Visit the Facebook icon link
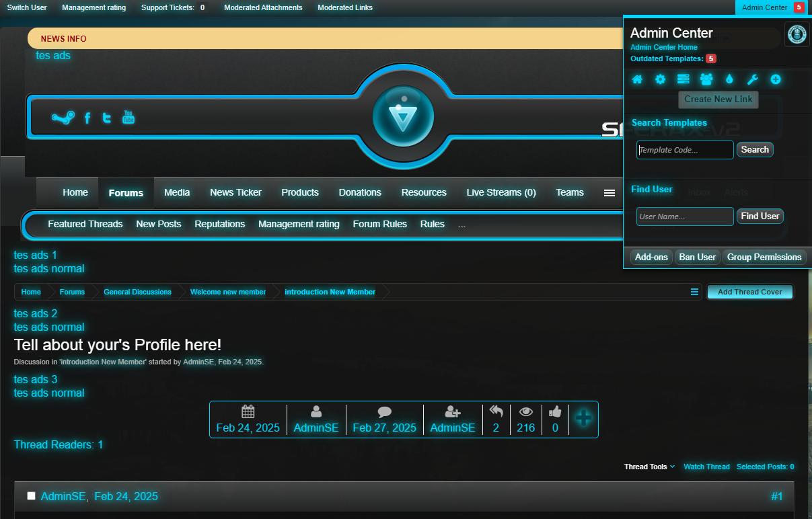This screenshot has width=812, height=519. coord(87,118)
